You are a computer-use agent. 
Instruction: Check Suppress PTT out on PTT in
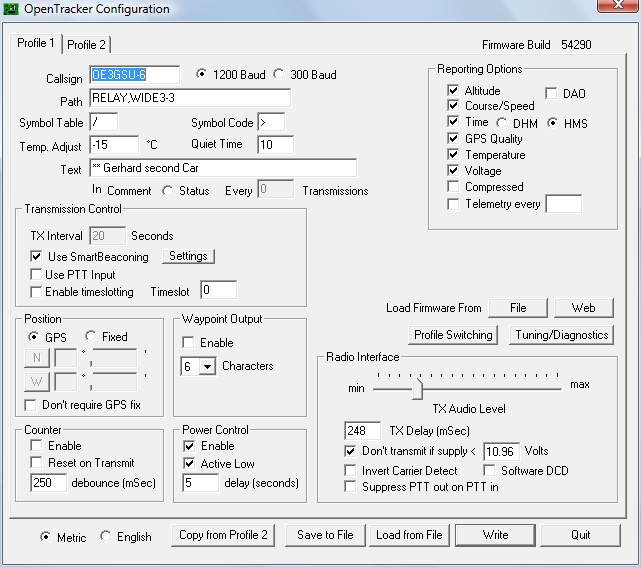[350, 486]
